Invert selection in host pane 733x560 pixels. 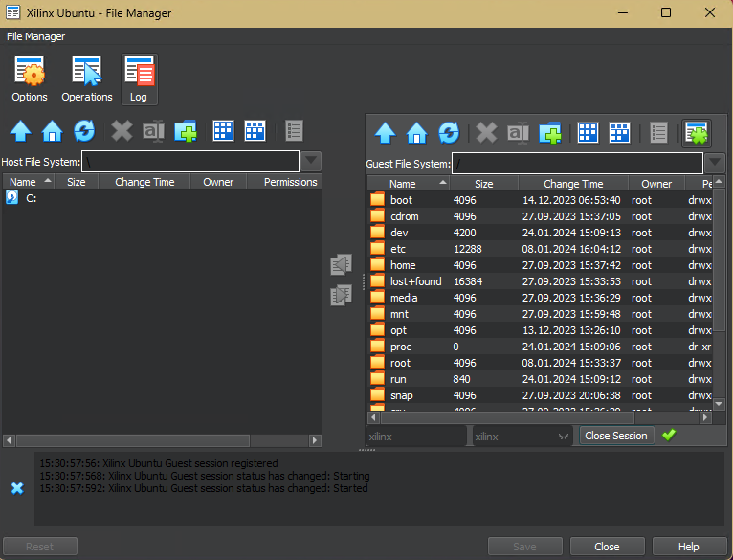point(255,131)
